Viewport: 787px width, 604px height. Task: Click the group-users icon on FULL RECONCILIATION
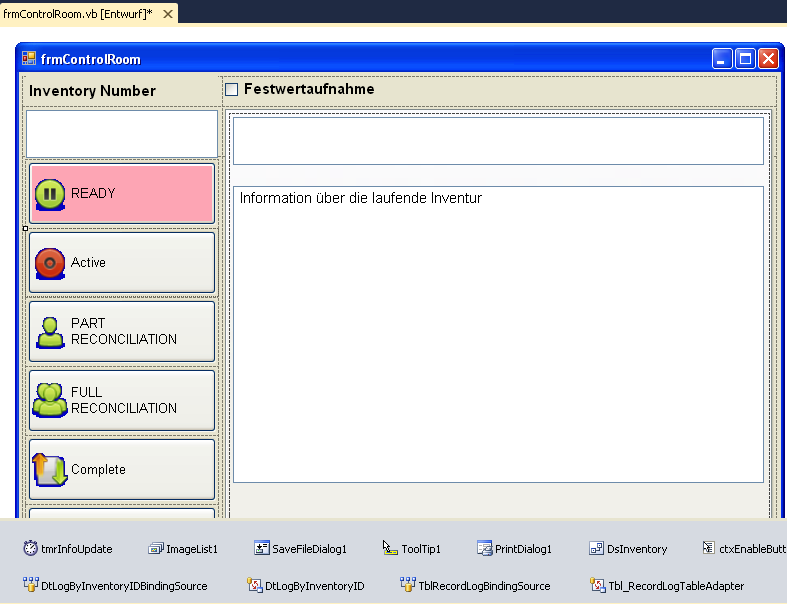tap(50, 400)
